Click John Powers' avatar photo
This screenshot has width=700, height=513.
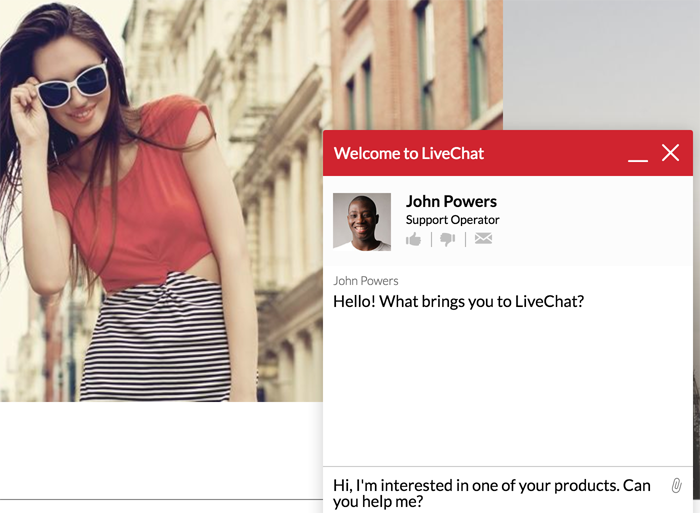pos(362,222)
